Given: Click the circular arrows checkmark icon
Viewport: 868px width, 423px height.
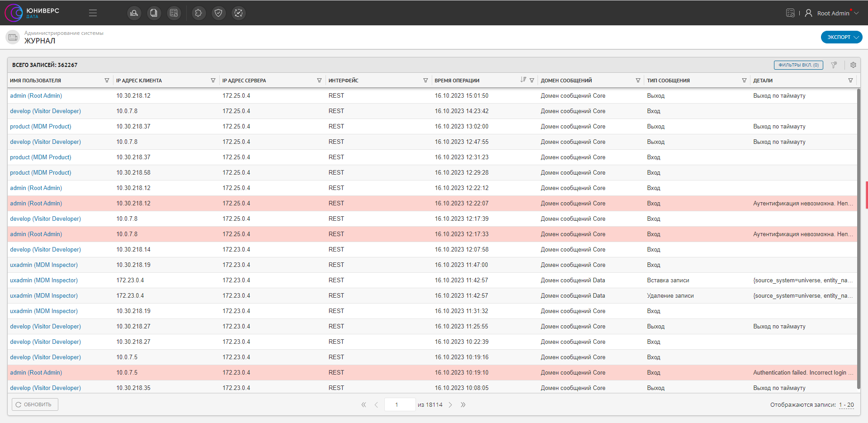Looking at the screenshot, I should point(238,13).
